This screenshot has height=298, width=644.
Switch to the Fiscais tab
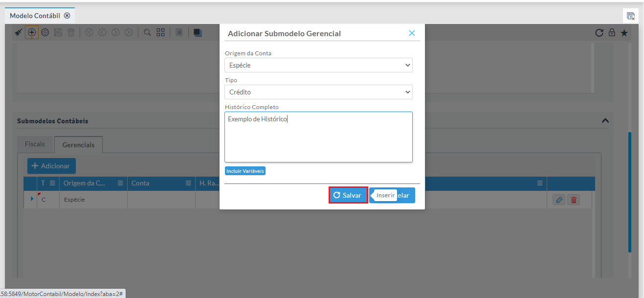(35, 144)
